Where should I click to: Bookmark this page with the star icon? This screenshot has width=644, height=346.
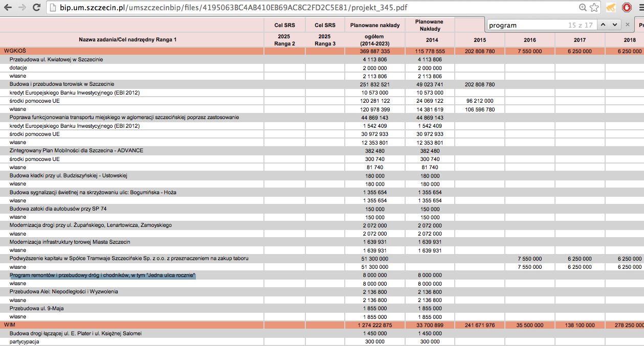coord(594,8)
